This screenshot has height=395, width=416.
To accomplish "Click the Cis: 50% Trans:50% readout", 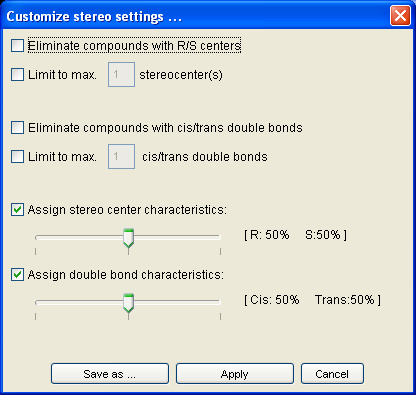I will tap(312, 300).
